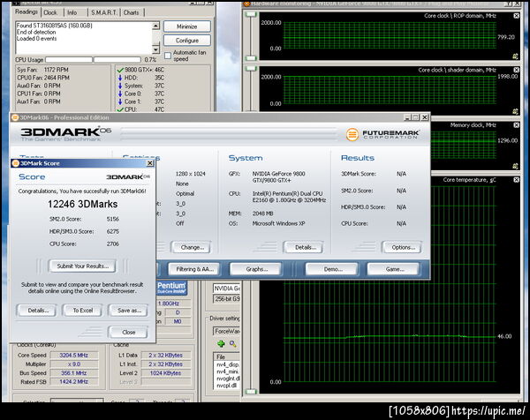Click the Rated FSB 1424.2 MHz value

pyautogui.click(x=74, y=382)
